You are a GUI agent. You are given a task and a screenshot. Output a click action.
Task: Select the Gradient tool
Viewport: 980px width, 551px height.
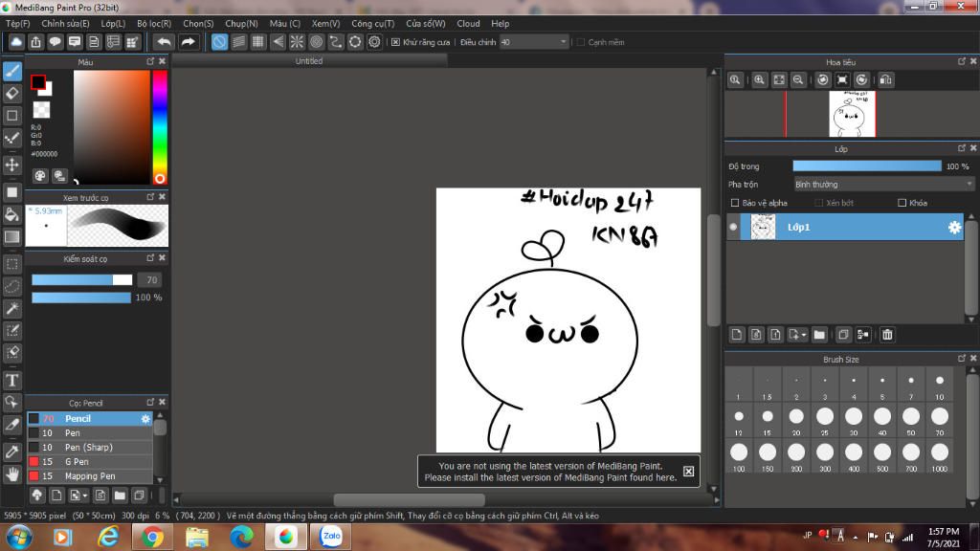[12, 237]
